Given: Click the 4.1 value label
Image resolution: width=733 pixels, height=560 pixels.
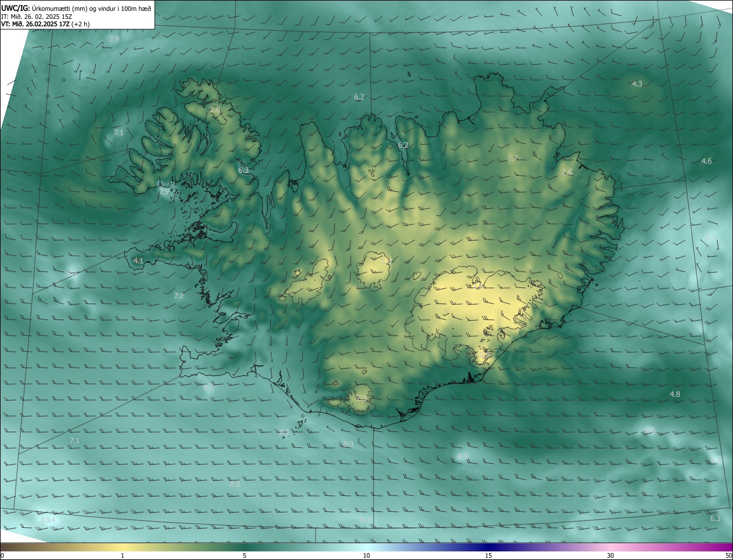Looking at the screenshot, I should coord(138,261).
